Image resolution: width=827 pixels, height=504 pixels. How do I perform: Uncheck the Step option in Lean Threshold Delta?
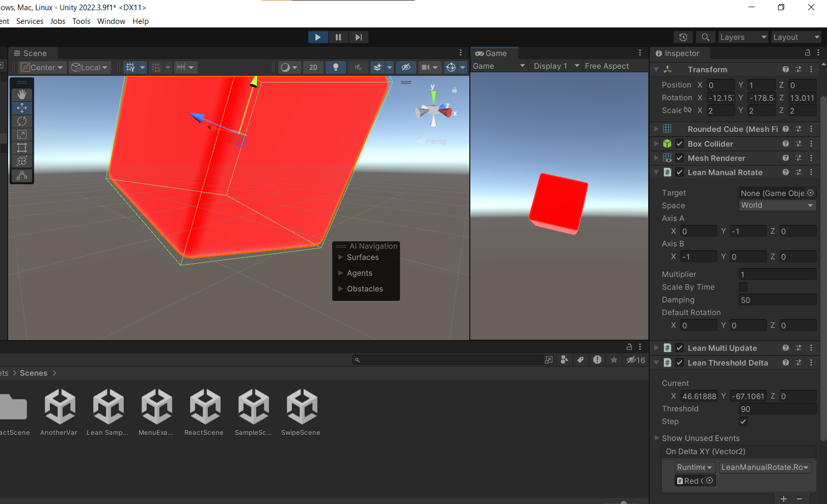click(743, 422)
